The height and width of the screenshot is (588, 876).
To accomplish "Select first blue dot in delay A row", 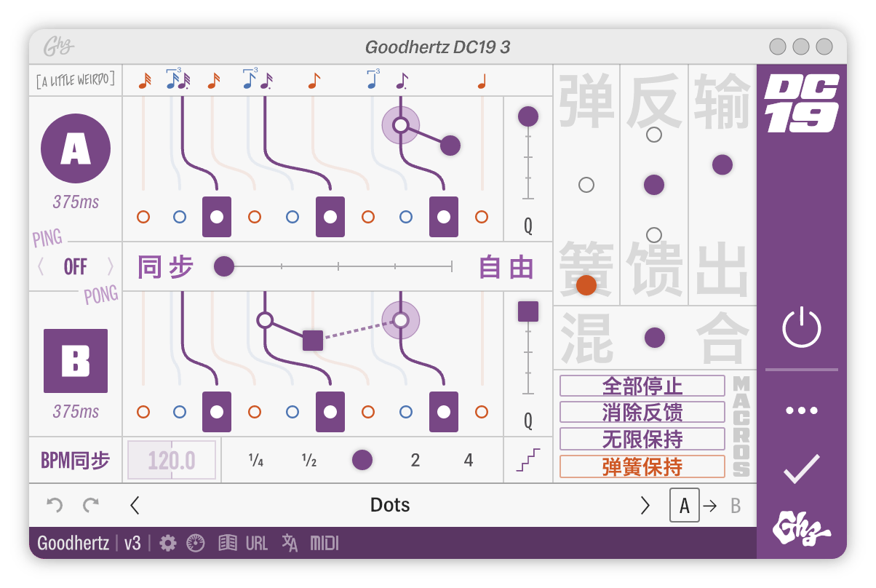I will (180, 217).
